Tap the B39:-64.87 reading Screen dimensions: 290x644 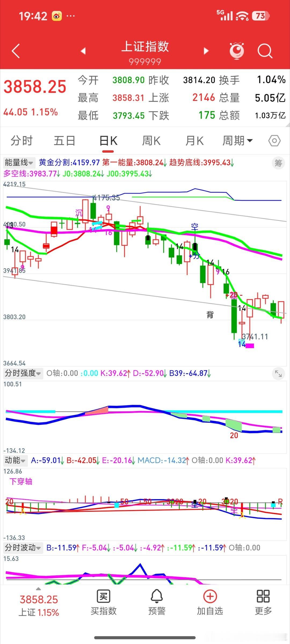(x=190, y=373)
